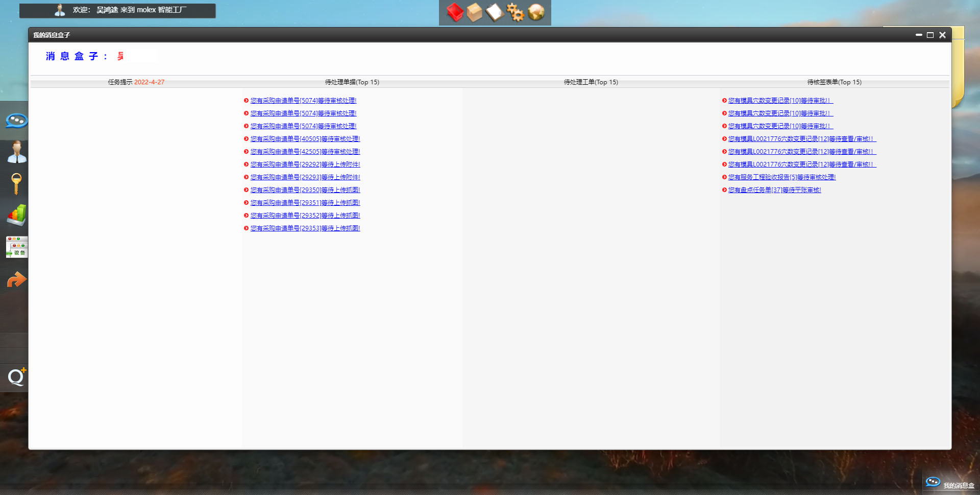Select the 待处理工单(Top 15) column header

[591, 82]
